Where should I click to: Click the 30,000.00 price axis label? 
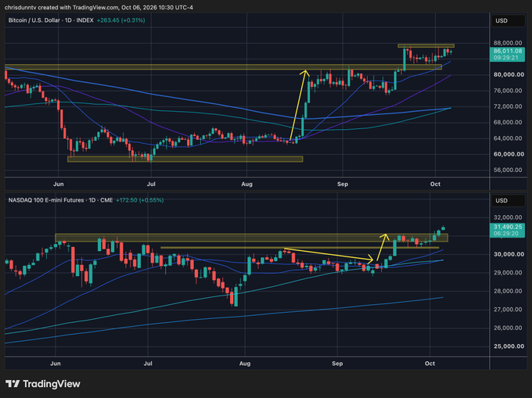click(x=508, y=254)
